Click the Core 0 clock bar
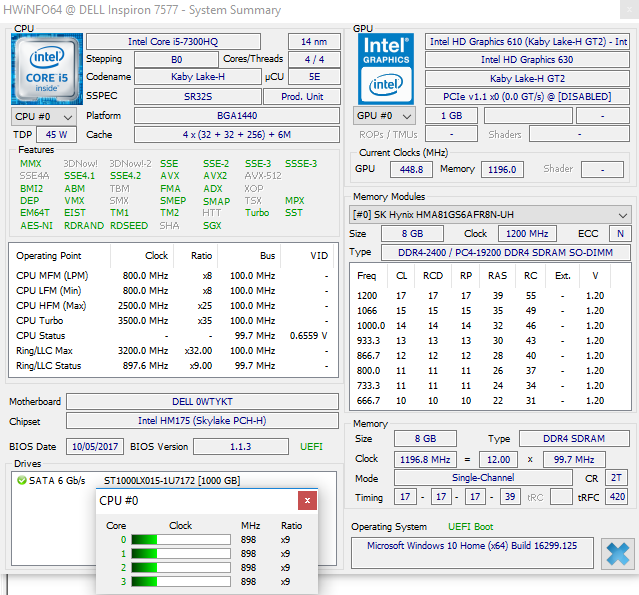Image resolution: width=639 pixels, height=595 pixels. click(181, 540)
